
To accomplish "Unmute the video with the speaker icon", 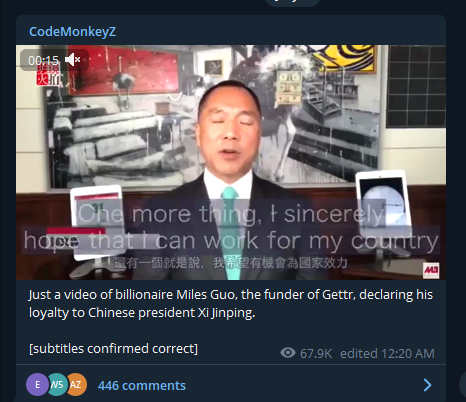I will (x=73, y=60).
